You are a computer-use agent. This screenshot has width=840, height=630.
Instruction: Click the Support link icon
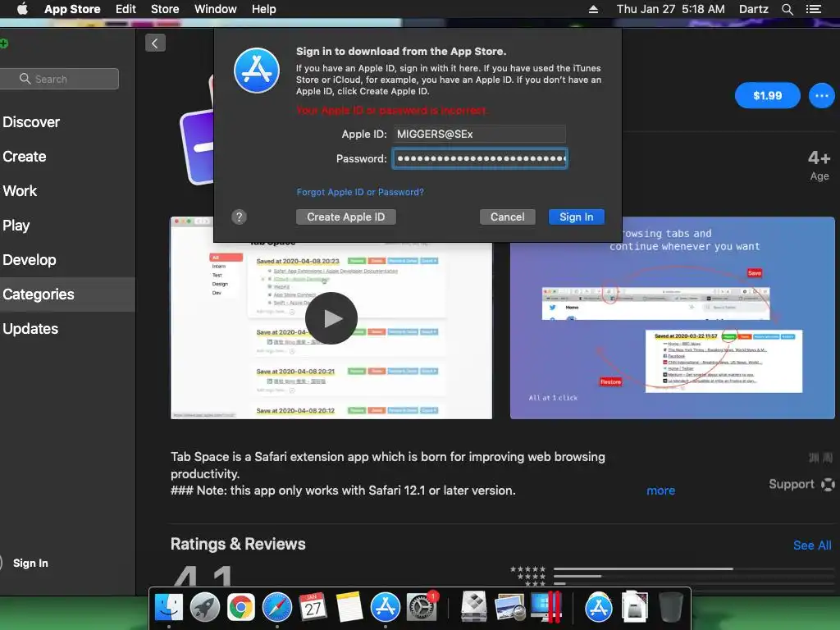click(828, 484)
